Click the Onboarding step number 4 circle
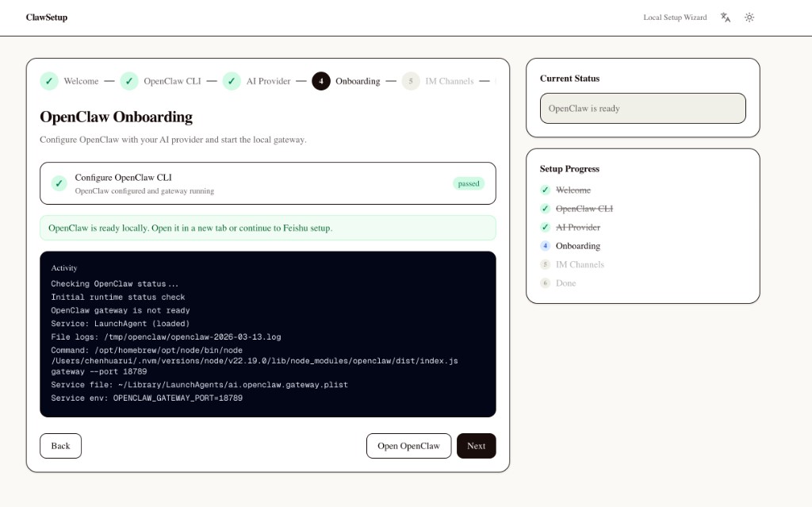 (x=321, y=81)
